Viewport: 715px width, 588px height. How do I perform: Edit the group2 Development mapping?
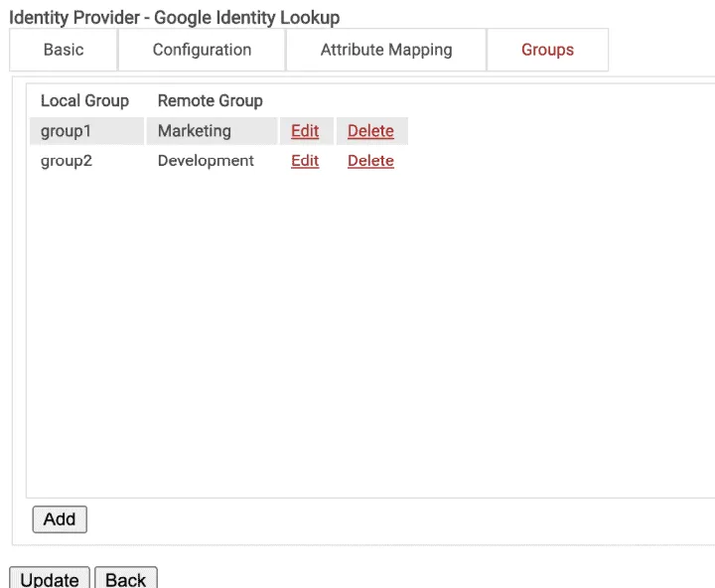[x=305, y=161]
